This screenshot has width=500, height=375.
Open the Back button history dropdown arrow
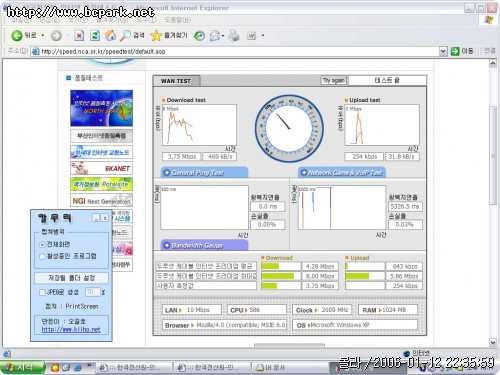(43, 35)
